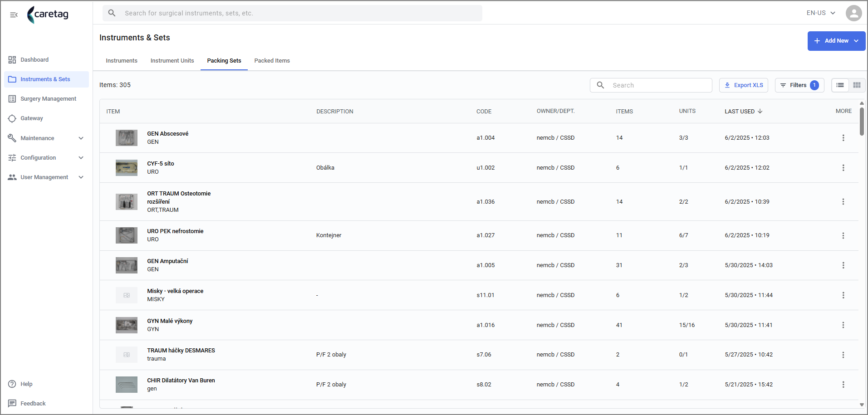Open the Help icon in the sidebar
Viewport: 868px width, 415px height.
pos(12,384)
